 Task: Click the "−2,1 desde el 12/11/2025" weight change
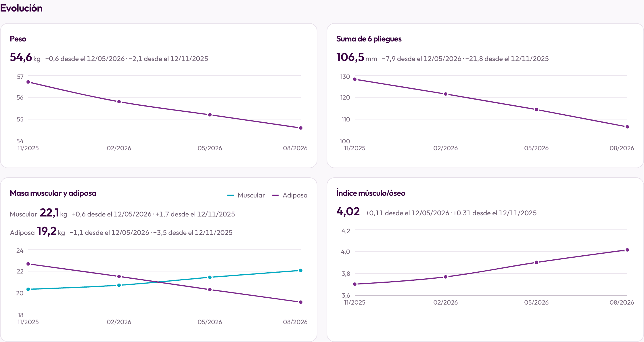click(168, 59)
